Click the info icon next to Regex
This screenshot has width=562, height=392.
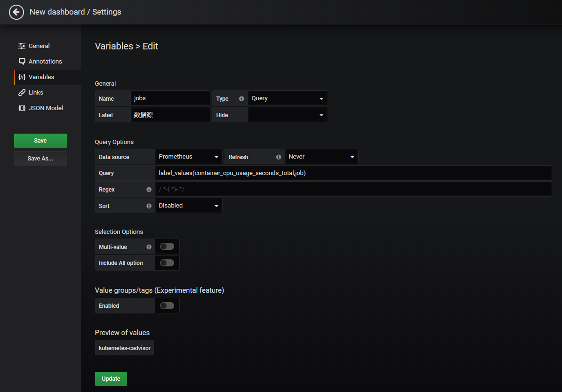[x=149, y=190]
